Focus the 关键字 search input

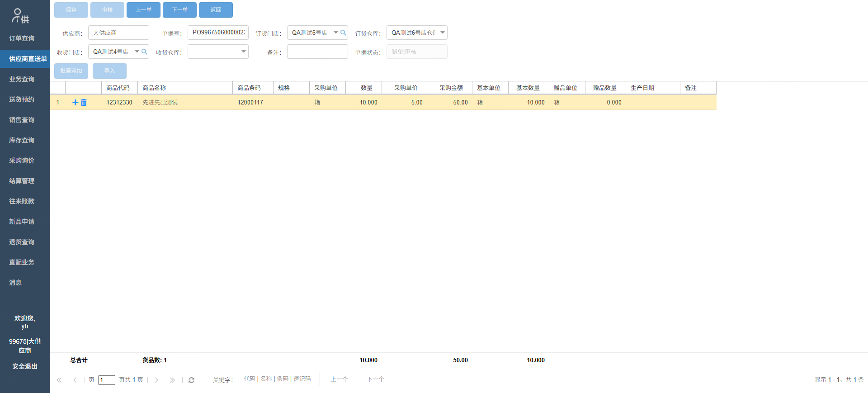279,379
